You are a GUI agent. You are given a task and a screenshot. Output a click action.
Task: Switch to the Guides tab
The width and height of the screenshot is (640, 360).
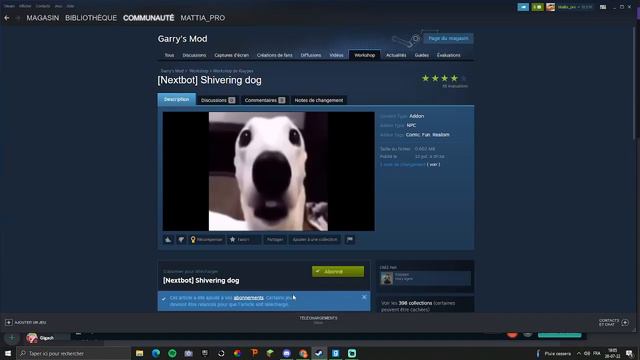click(x=422, y=55)
